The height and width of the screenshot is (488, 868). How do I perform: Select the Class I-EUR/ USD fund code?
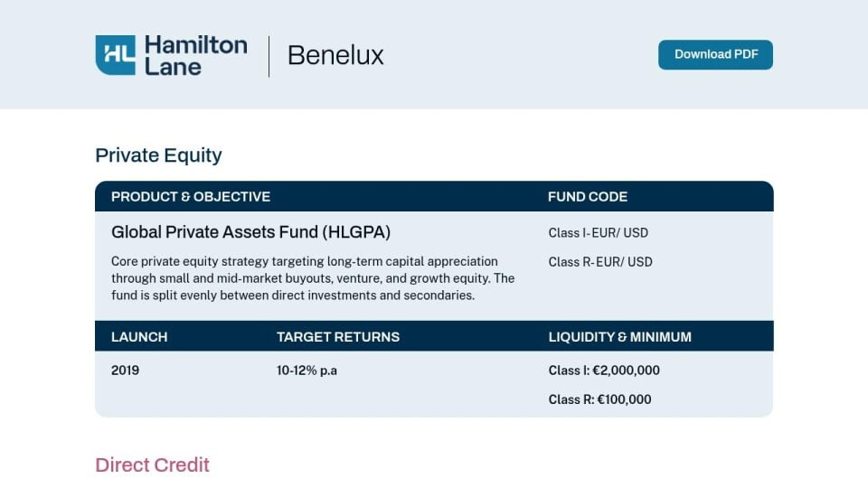pyautogui.click(x=598, y=233)
